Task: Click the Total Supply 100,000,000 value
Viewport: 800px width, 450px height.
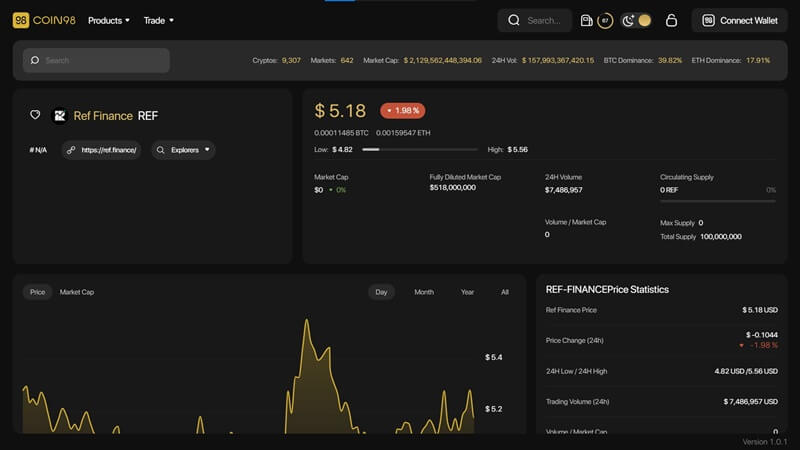Action: pyautogui.click(x=721, y=237)
